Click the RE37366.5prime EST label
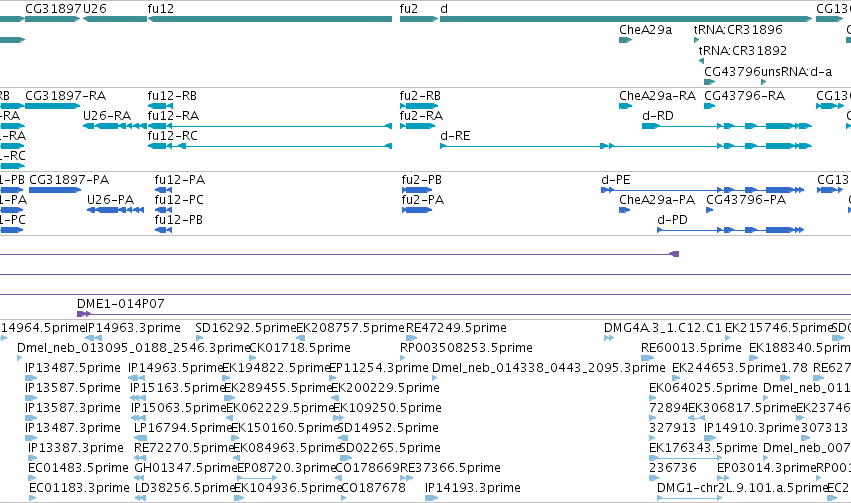851x503 pixels. point(450,469)
